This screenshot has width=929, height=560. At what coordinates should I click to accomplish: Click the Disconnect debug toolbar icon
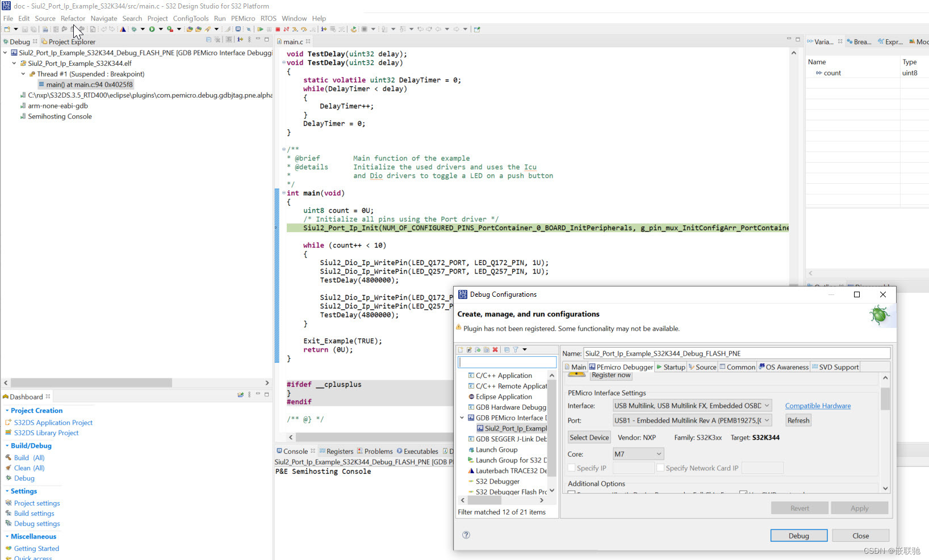[286, 29]
